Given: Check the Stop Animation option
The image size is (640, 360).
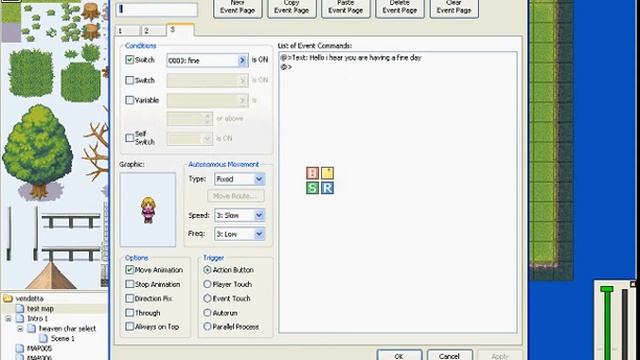Looking at the screenshot, I should pyautogui.click(x=129, y=284).
